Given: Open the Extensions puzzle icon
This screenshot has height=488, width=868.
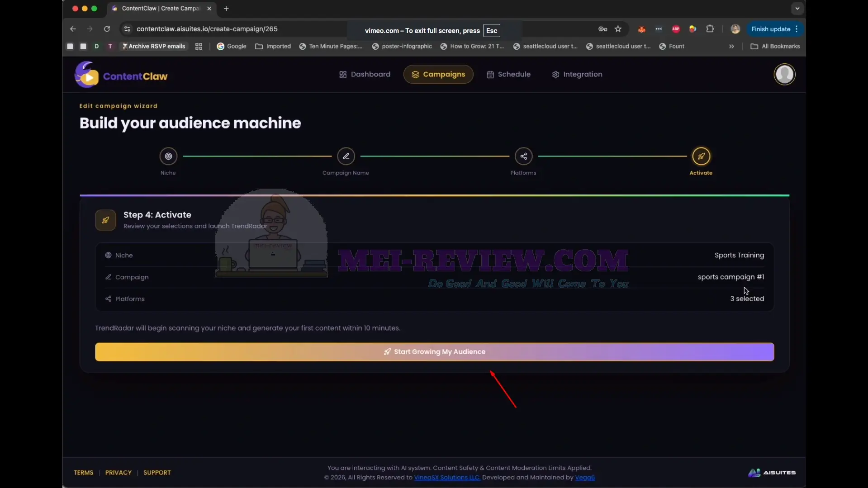Looking at the screenshot, I should click(x=710, y=29).
